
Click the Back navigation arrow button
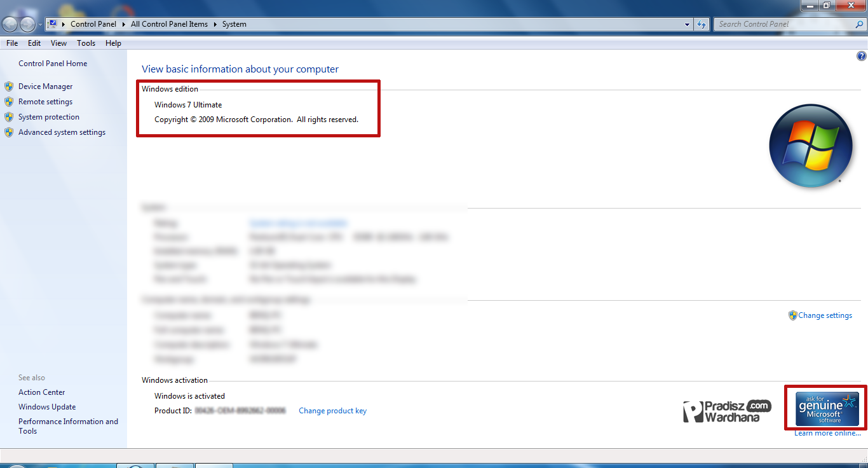10,24
